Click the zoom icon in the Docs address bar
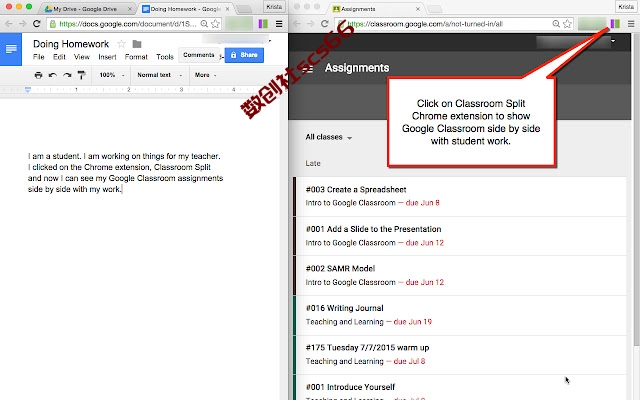 [204, 24]
